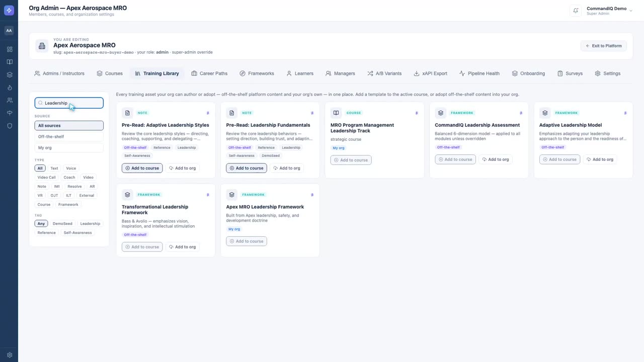Enable the DemoSeed tag filter
The image size is (644, 362).
tap(62, 224)
